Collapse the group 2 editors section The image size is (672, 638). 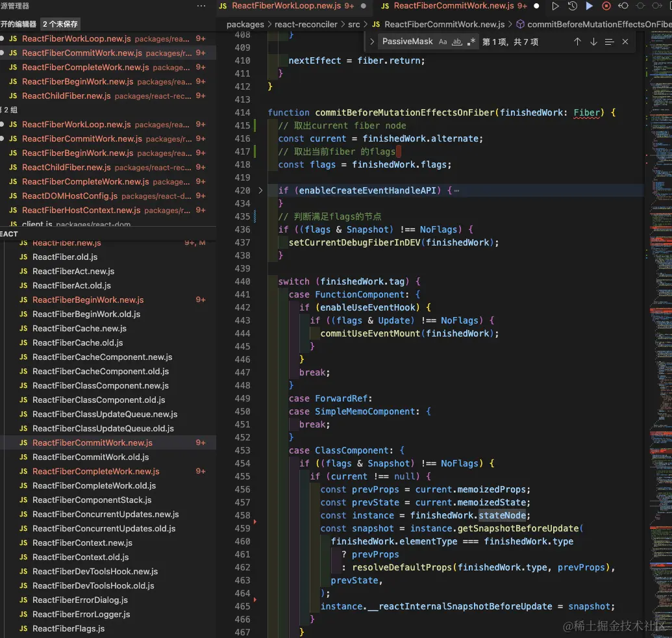[8, 110]
